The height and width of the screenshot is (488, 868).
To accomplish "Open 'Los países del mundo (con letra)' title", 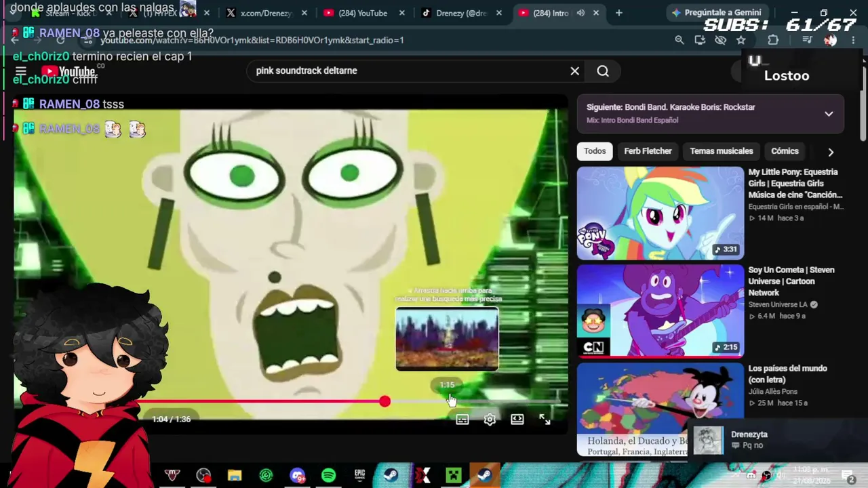I will click(787, 374).
